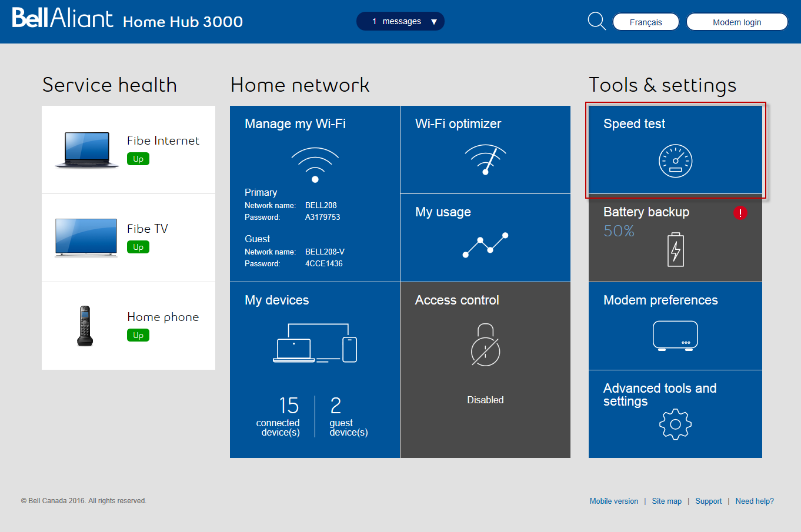
Task: Click the Home Hub 3000 title
Action: 183,22
